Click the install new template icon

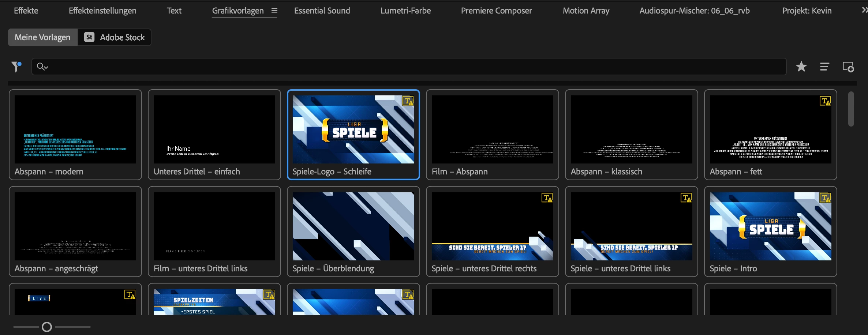[848, 67]
